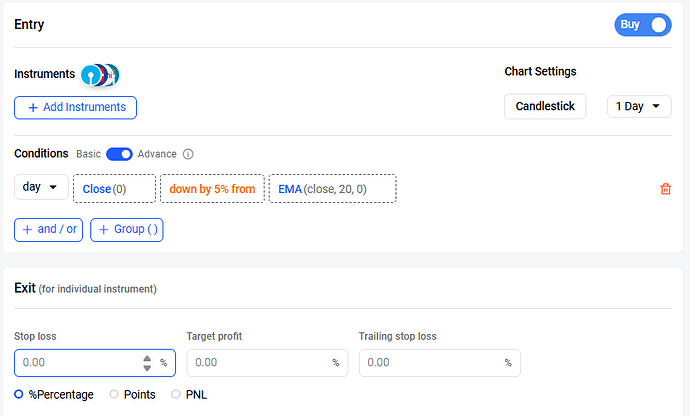
Task: Select the PNL radio option
Action: click(x=176, y=394)
